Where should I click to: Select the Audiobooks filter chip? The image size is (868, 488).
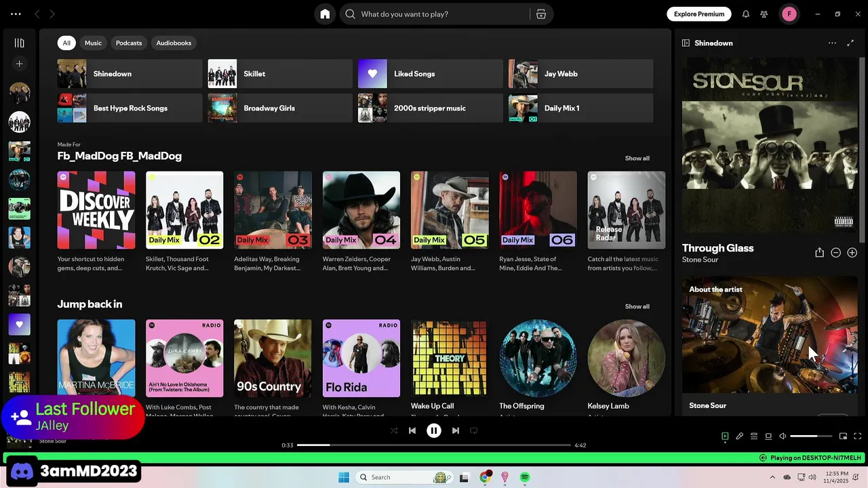tap(174, 43)
